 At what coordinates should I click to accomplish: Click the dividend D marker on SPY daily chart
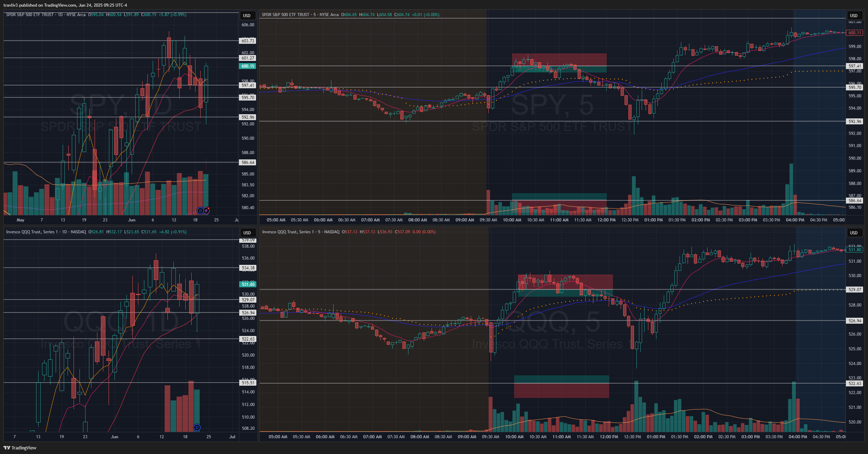tap(200, 211)
